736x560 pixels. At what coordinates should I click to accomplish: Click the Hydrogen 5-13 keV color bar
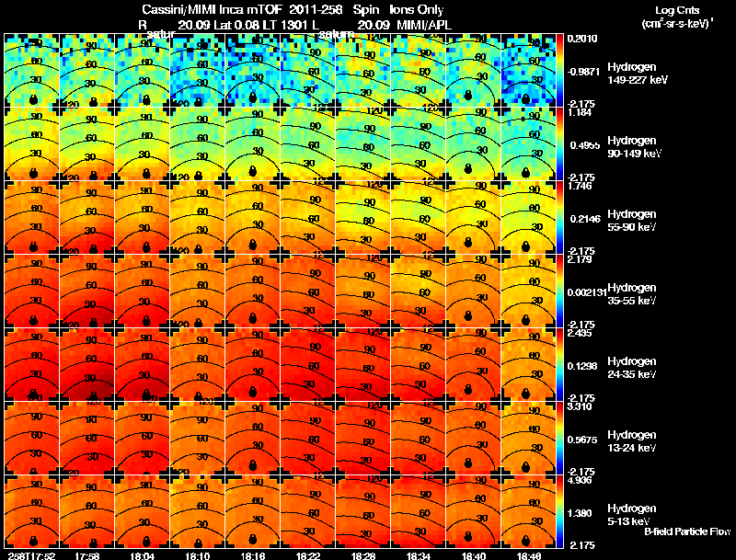(x=560, y=512)
